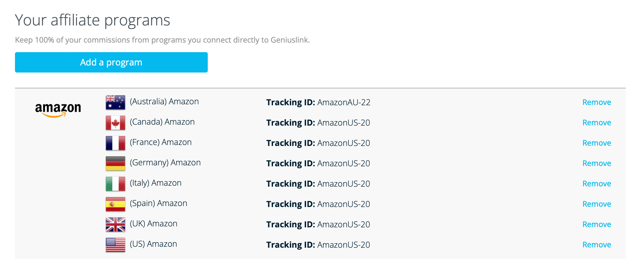Select the Italy flag icon

click(x=115, y=183)
